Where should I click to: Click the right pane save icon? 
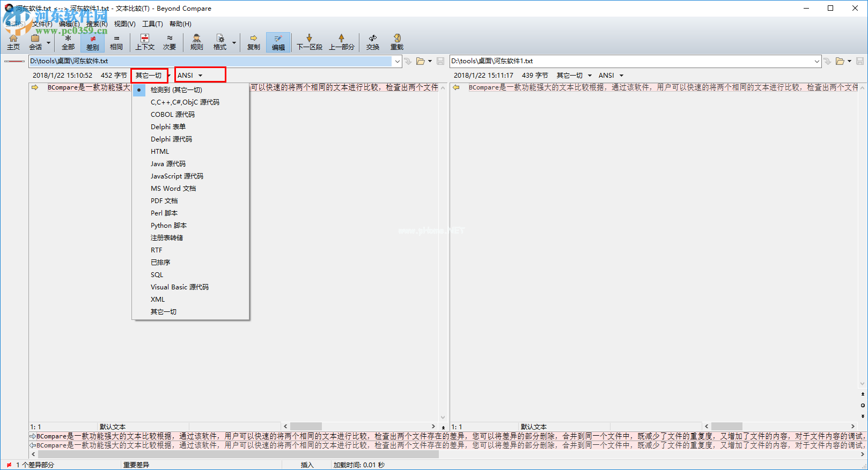tap(860, 61)
